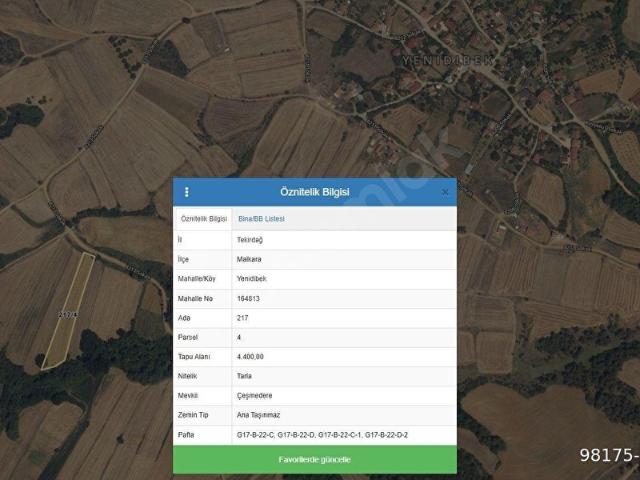
Task: Click the Pafta field label
Action: (x=186, y=435)
